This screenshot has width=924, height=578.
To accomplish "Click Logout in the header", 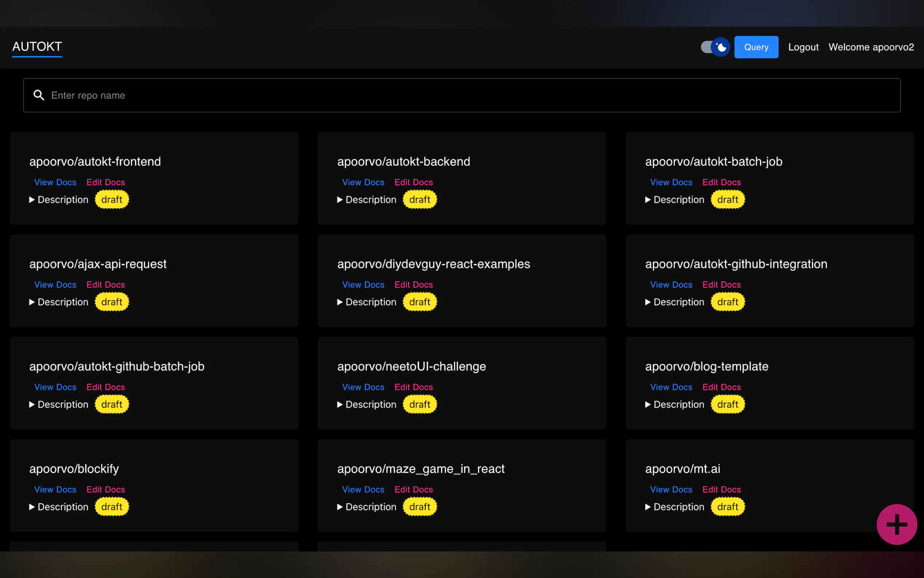I will [803, 47].
